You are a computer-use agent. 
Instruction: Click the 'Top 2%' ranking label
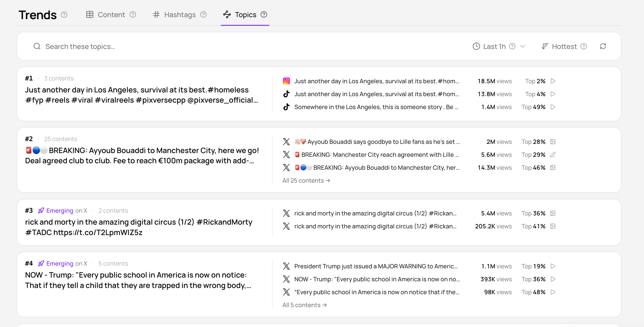[535, 81]
